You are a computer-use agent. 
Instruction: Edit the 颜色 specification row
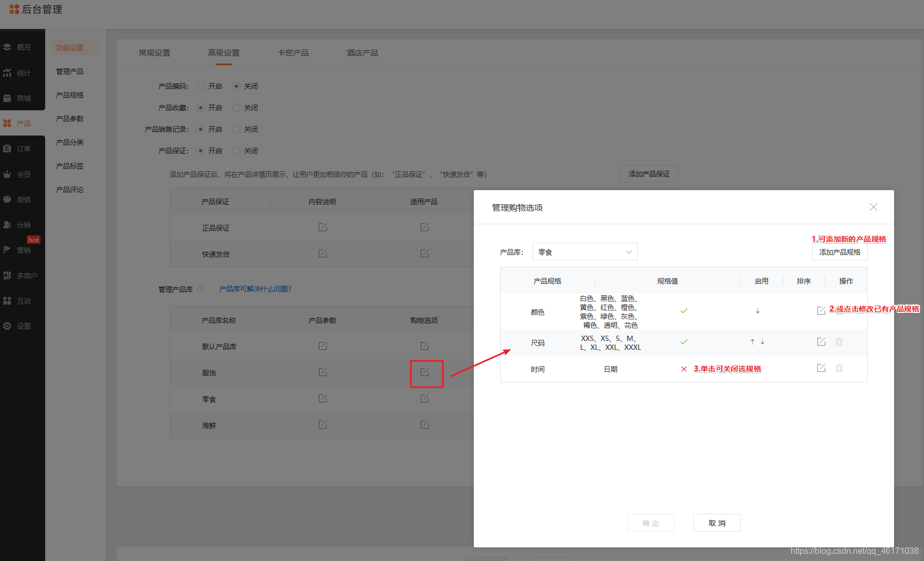(x=821, y=310)
